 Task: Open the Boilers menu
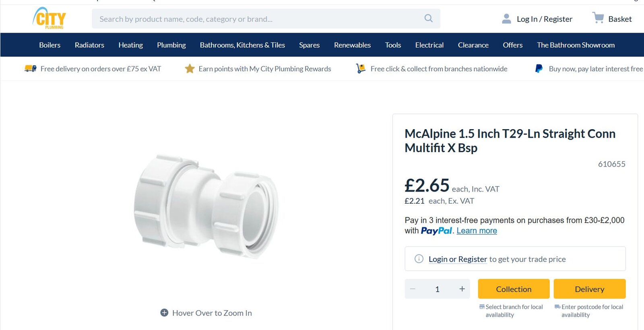pyautogui.click(x=50, y=45)
